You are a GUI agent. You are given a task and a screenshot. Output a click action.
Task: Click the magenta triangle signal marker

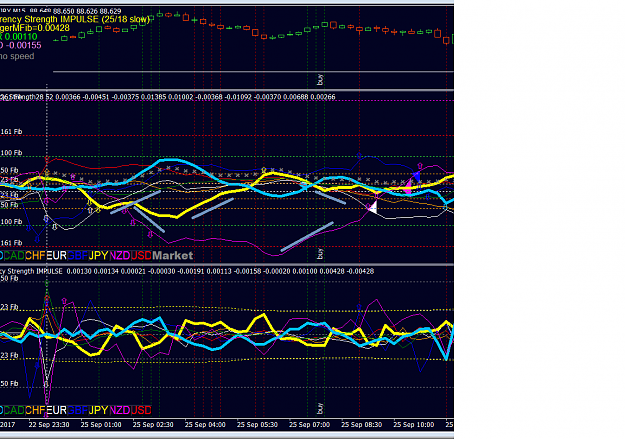click(407, 187)
